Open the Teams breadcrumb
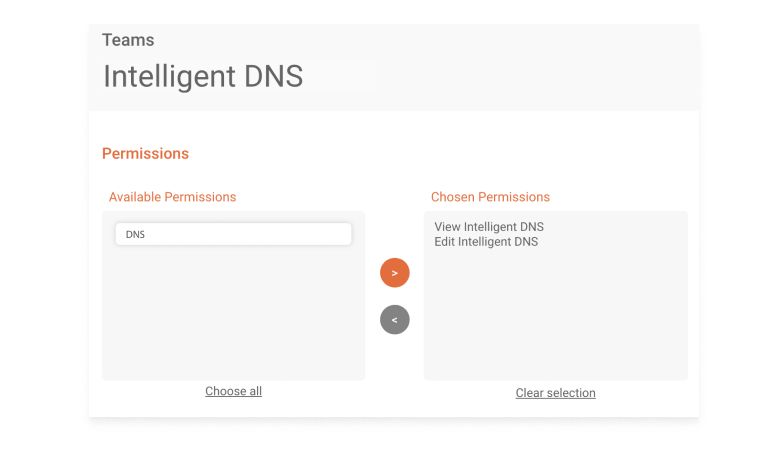 128,40
